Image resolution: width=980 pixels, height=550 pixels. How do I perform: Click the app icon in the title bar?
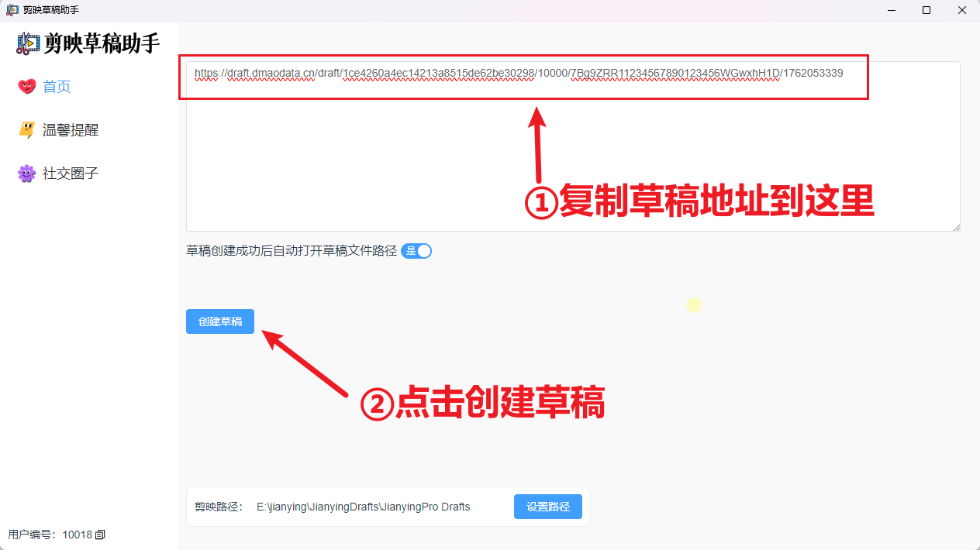tap(11, 10)
